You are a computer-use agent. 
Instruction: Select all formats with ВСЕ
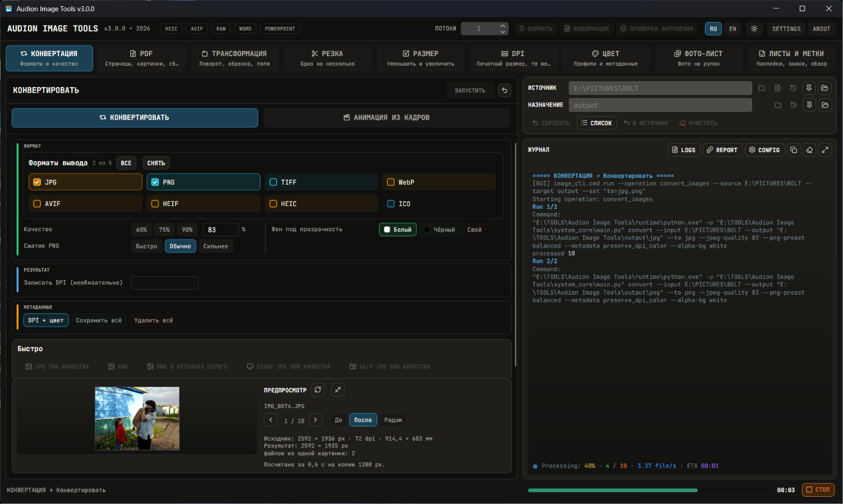pos(126,163)
